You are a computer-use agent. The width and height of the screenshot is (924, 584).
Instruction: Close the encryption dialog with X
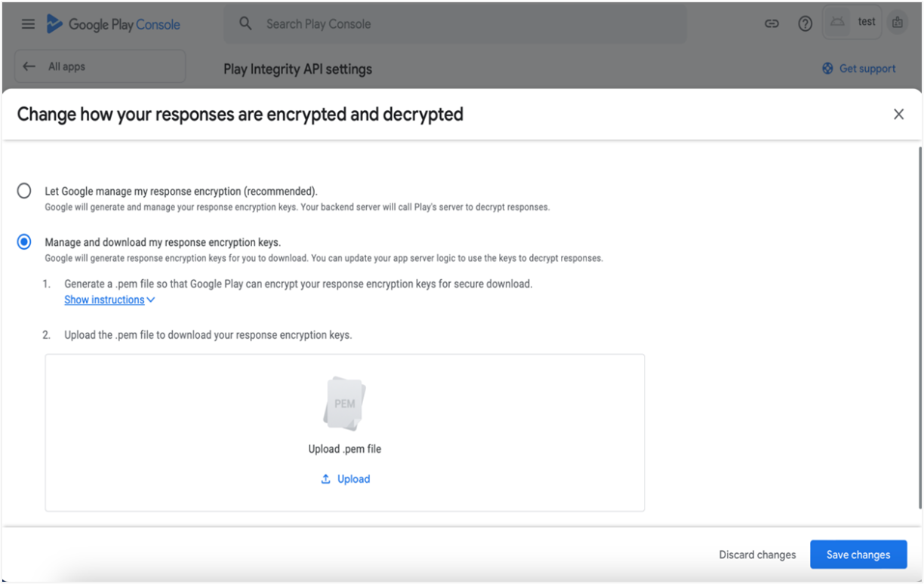898,114
